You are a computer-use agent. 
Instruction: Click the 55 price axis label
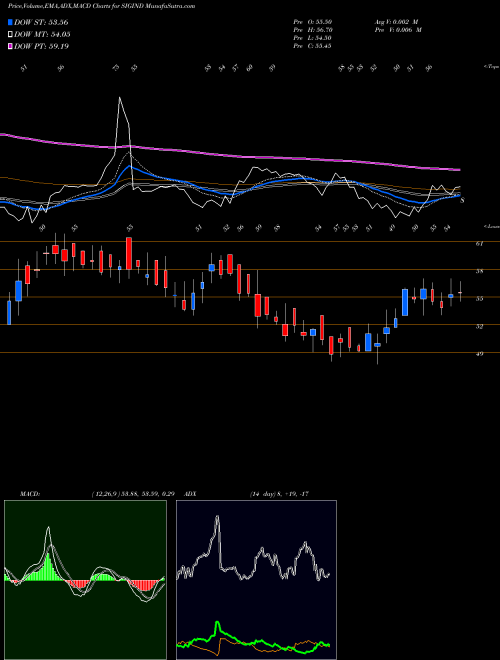coord(480,299)
